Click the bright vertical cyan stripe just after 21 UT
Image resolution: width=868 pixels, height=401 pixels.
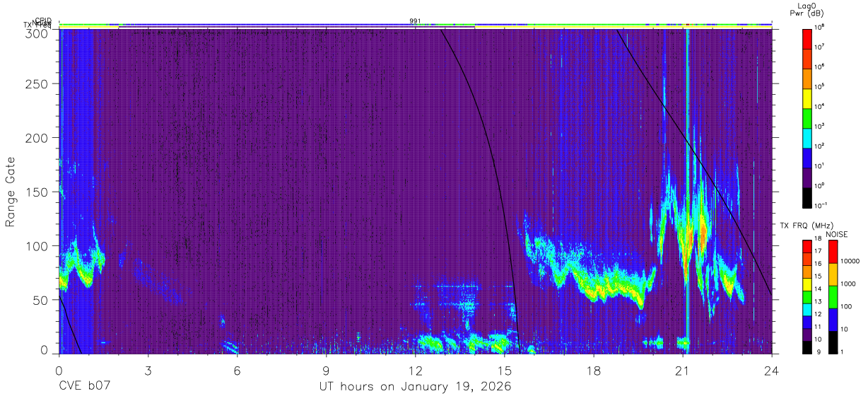(x=687, y=191)
